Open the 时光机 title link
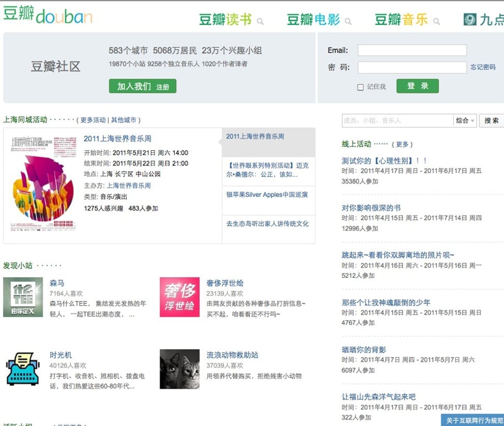 click(61, 355)
